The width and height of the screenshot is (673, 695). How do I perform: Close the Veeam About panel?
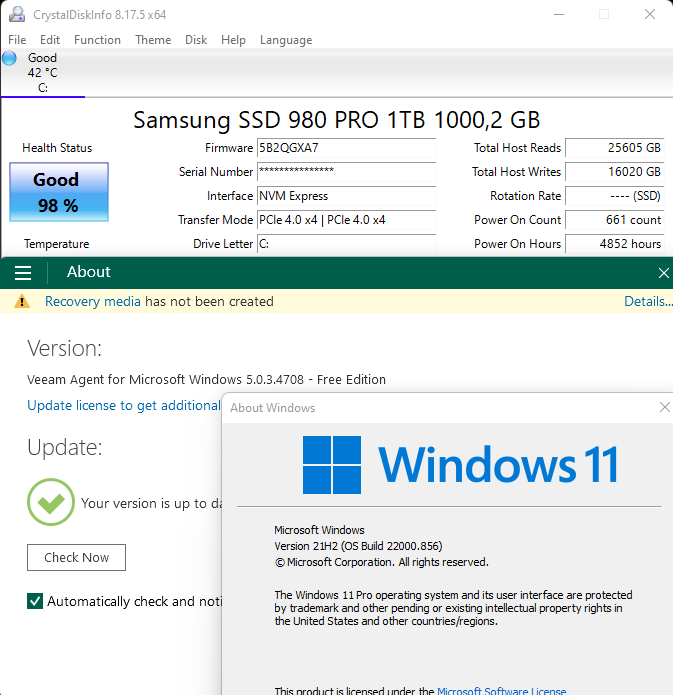click(x=664, y=273)
